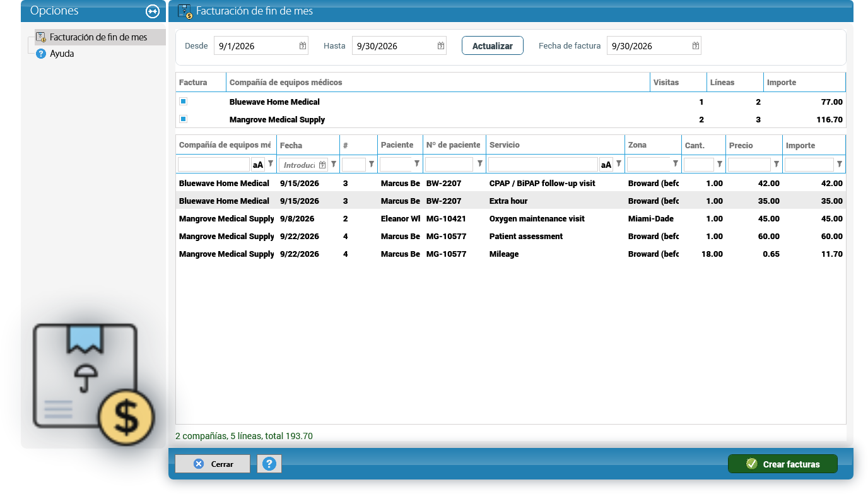Open filter funnel for Nº de paciente column
Viewport: 868px width, 494px height.
480,164
